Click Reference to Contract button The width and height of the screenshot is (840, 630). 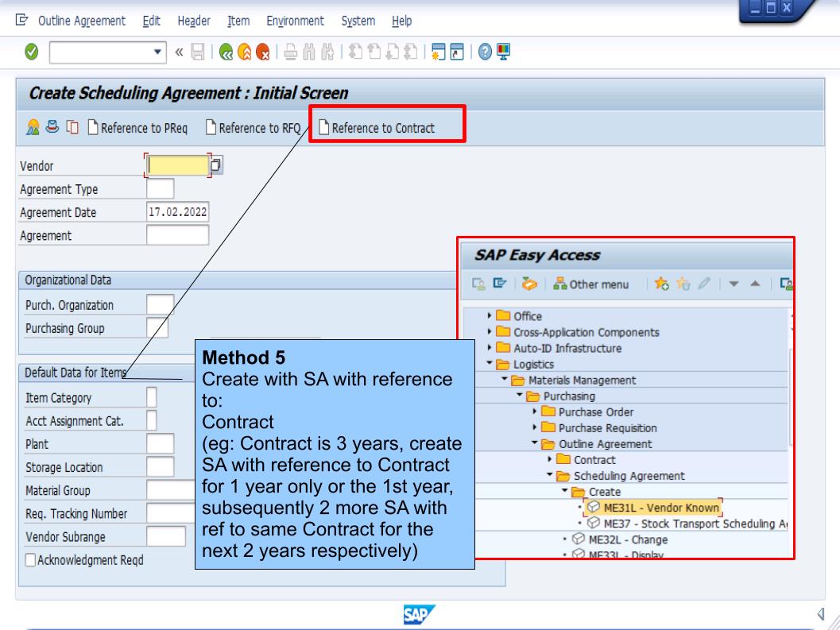pos(377,128)
